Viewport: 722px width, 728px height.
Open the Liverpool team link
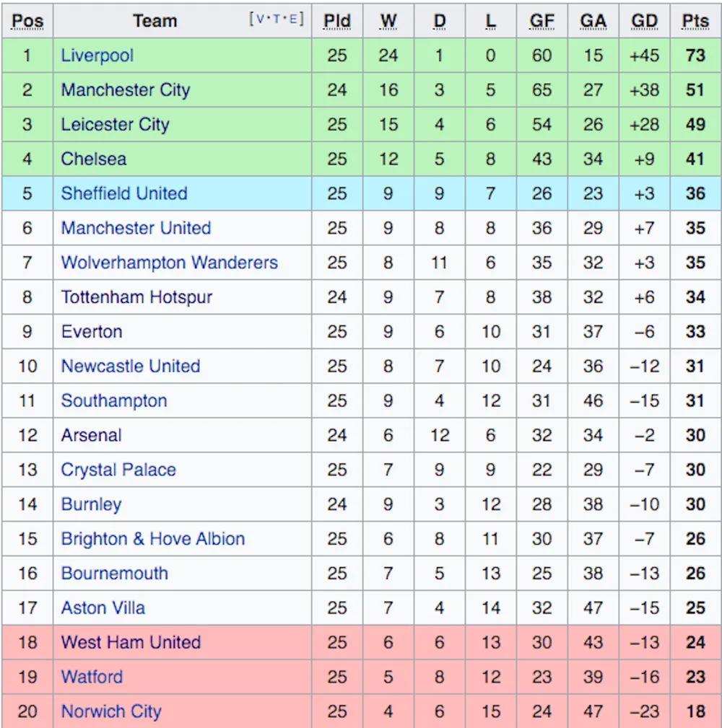click(x=97, y=56)
